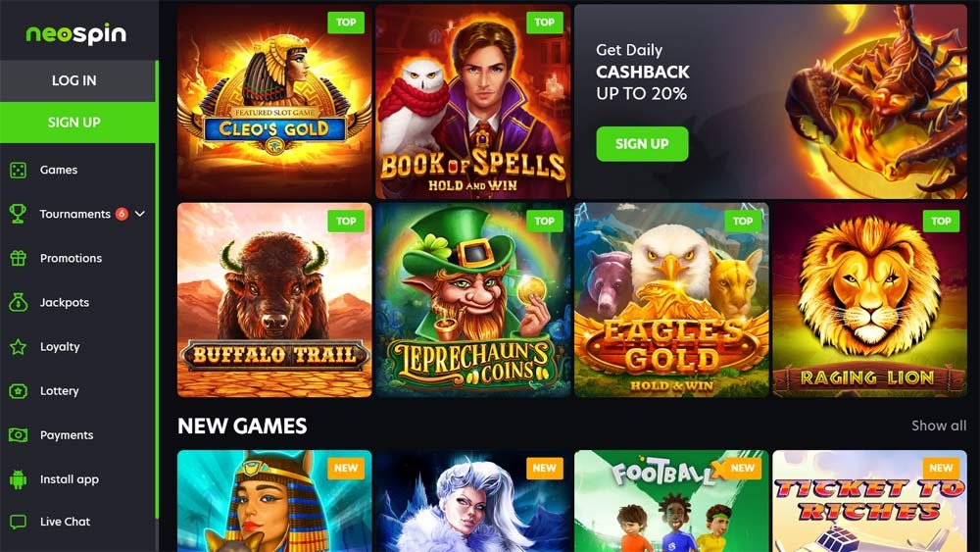980x552 pixels.
Task: Open the Tournaments menu item
Action: (x=75, y=214)
